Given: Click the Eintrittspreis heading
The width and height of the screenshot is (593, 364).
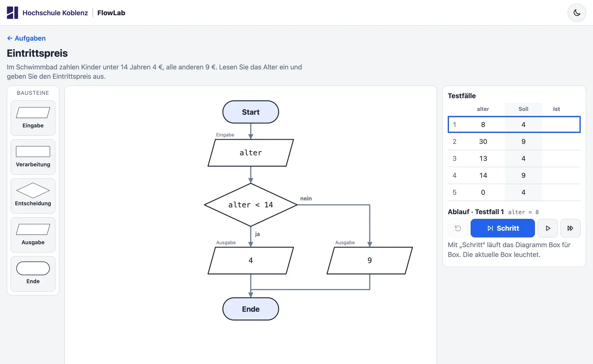Looking at the screenshot, I should 37,53.
